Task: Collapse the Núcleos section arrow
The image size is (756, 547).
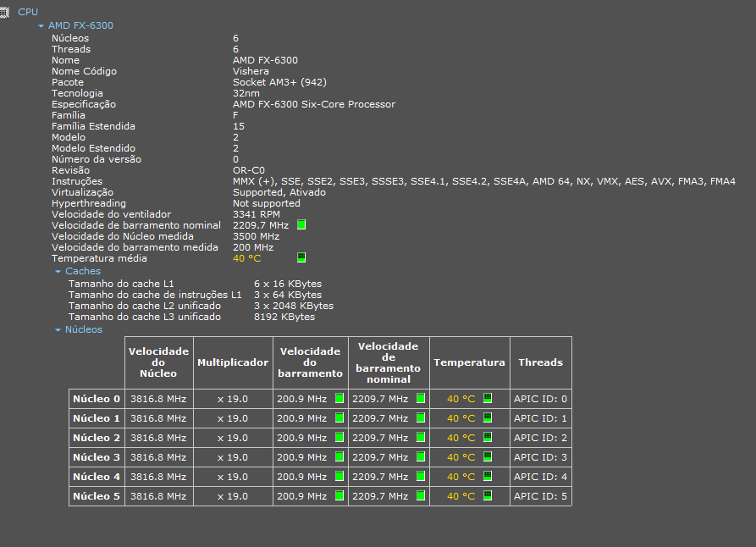Action: pos(58,330)
